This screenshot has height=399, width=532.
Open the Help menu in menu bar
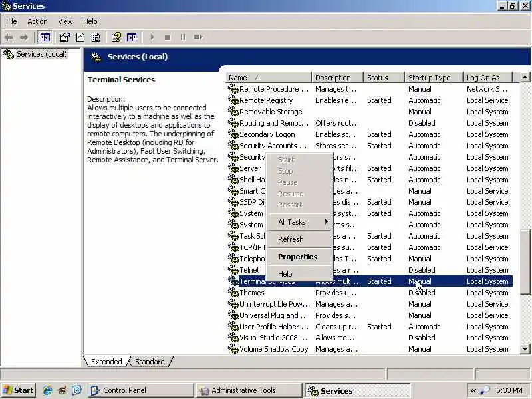pyautogui.click(x=90, y=21)
